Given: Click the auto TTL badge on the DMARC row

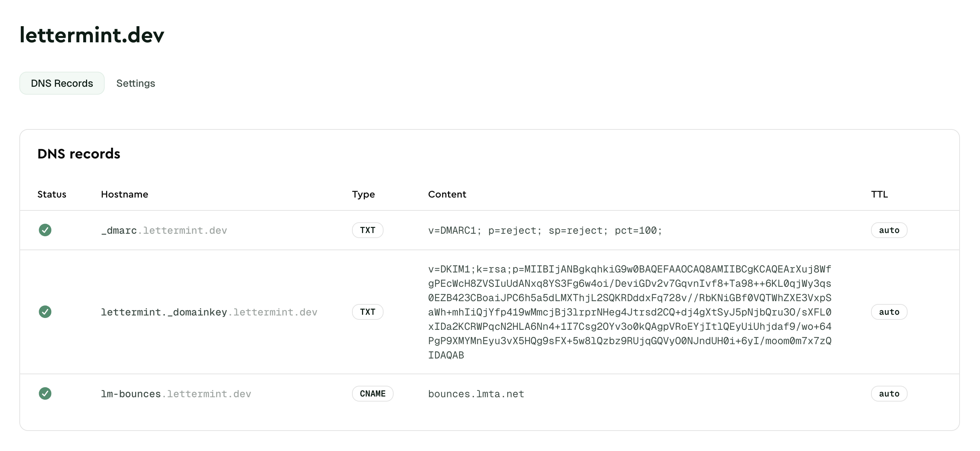Looking at the screenshot, I should (889, 230).
